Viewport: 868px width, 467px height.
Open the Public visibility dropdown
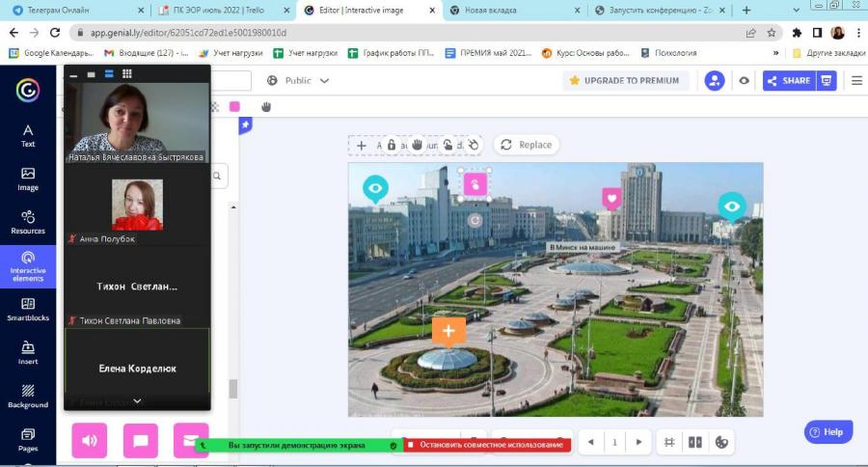[298, 81]
